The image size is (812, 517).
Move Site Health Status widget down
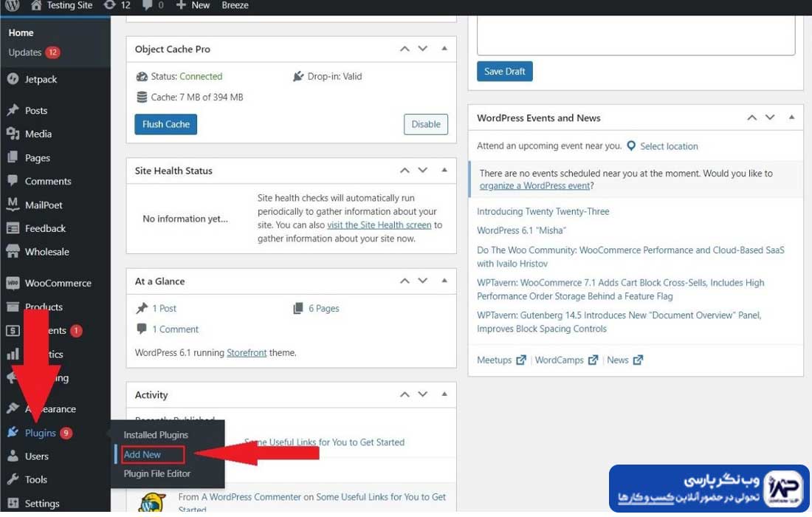click(422, 171)
